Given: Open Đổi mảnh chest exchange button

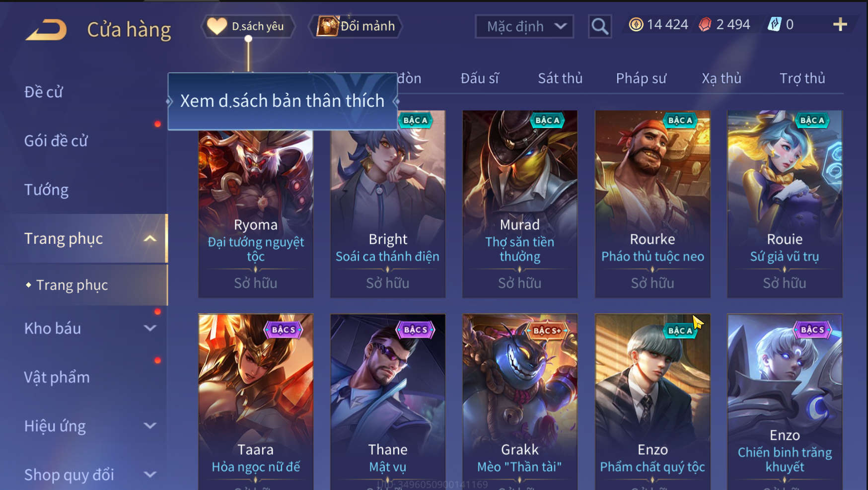Looking at the screenshot, I should tap(357, 26).
